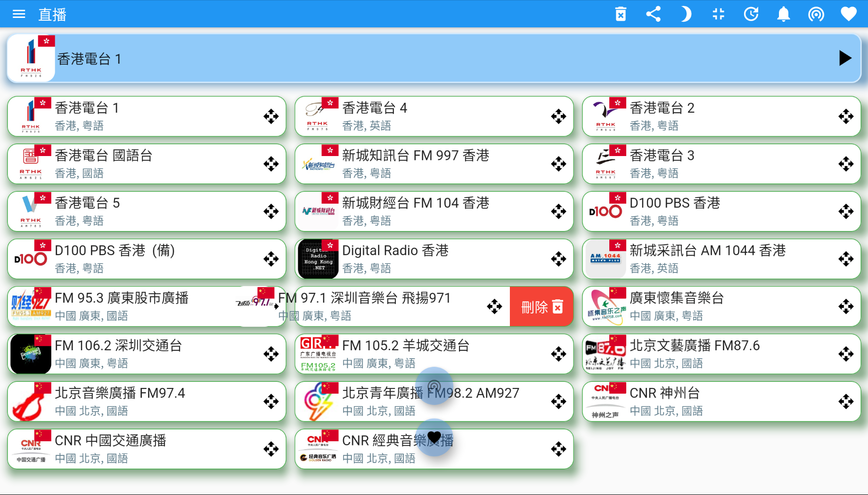Click D100 logo on D100 PBS 香港 card
Screen dimensions: 868x495
click(605, 212)
